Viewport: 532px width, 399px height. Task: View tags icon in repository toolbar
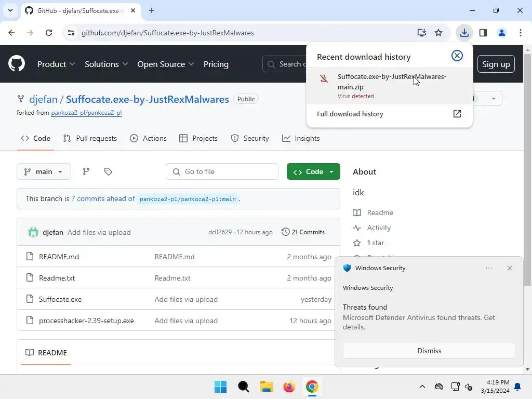[108, 171]
